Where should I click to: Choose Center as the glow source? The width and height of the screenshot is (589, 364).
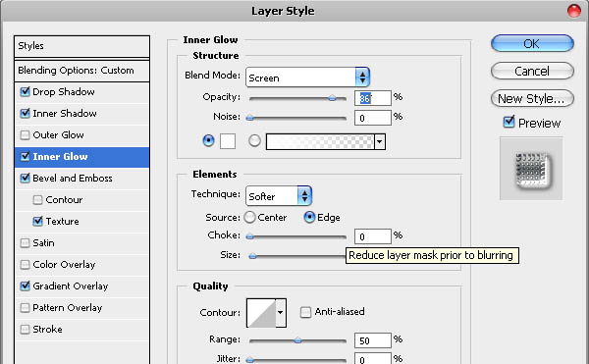coord(249,217)
